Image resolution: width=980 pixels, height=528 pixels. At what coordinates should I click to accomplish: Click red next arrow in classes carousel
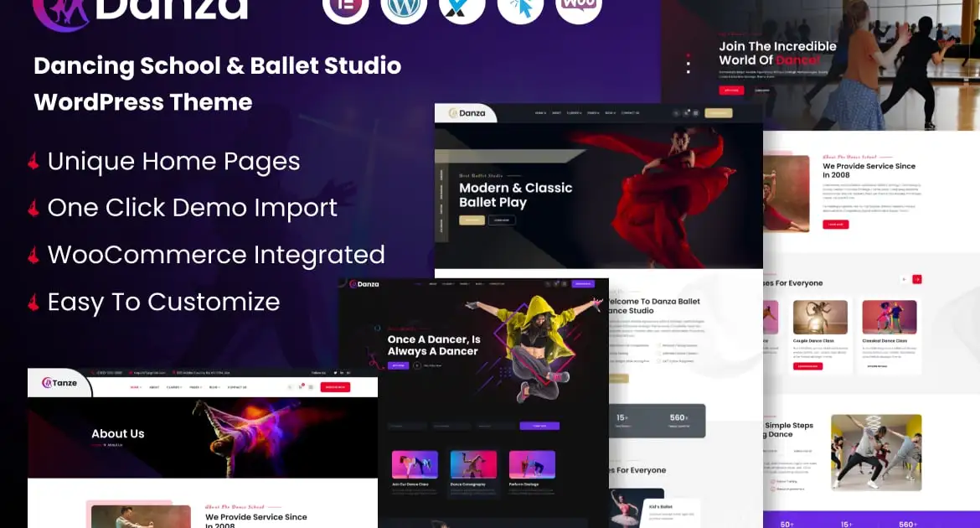point(917,279)
